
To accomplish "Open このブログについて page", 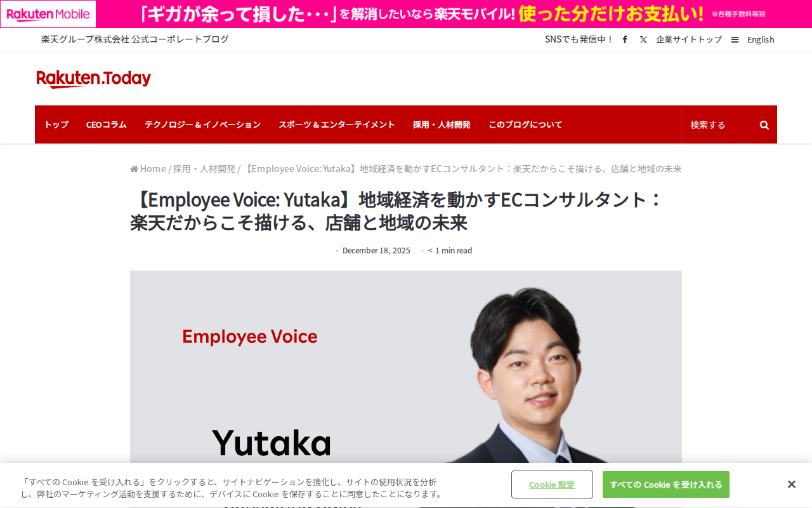I will (525, 124).
